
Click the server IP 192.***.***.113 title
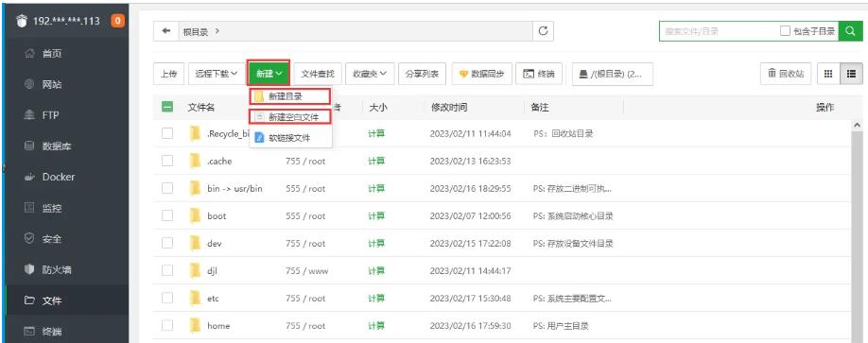pyautogui.click(x=67, y=21)
